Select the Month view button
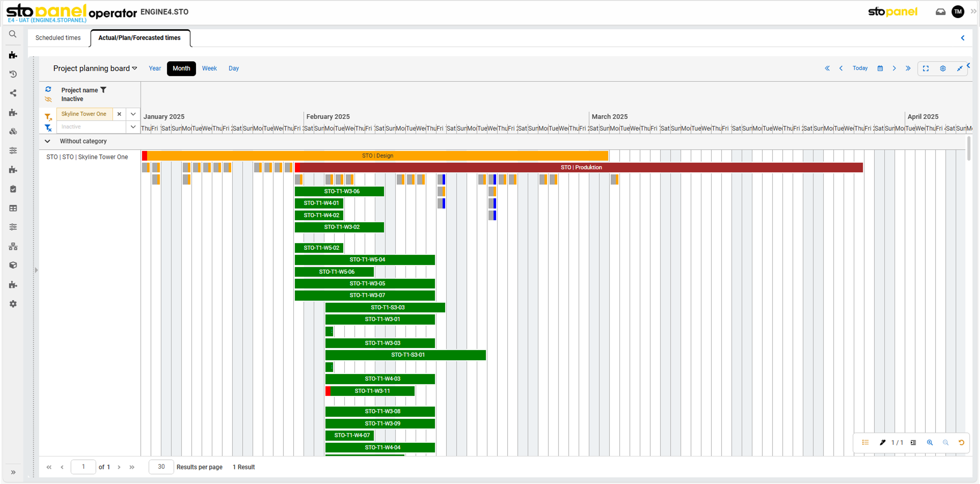The width and height of the screenshot is (980, 484). pos(181,68)
